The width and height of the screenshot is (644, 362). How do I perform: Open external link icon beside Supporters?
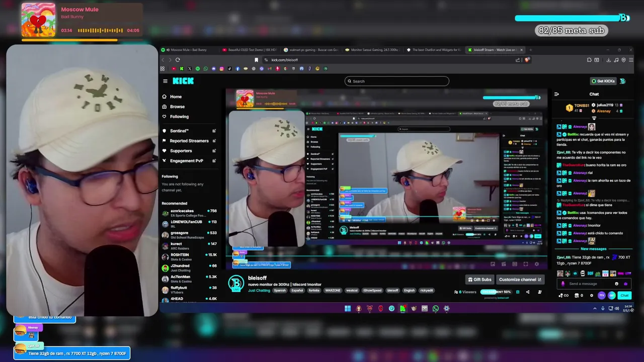(x=214, y=151)
